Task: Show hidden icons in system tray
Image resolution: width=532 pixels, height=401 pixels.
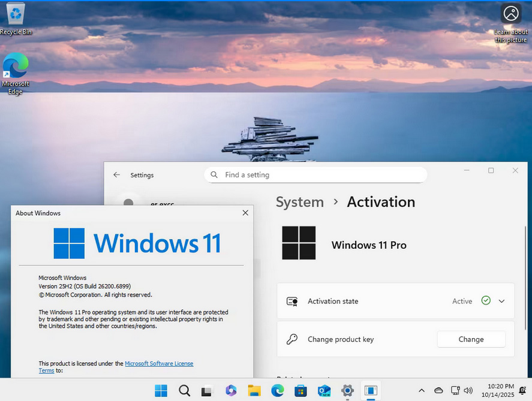Action: click(x=421, y=391)
